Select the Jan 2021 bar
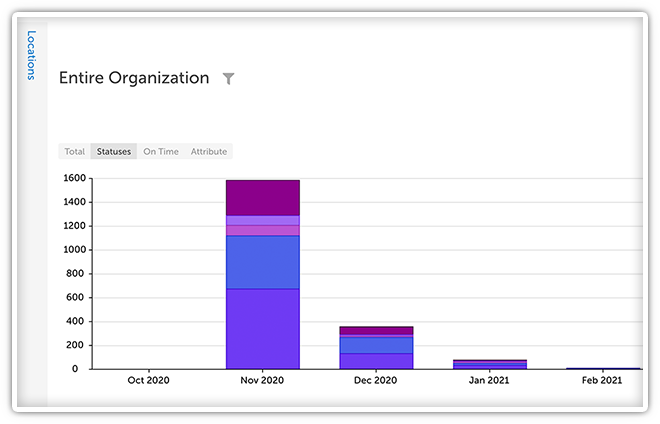 click(489, 364)
